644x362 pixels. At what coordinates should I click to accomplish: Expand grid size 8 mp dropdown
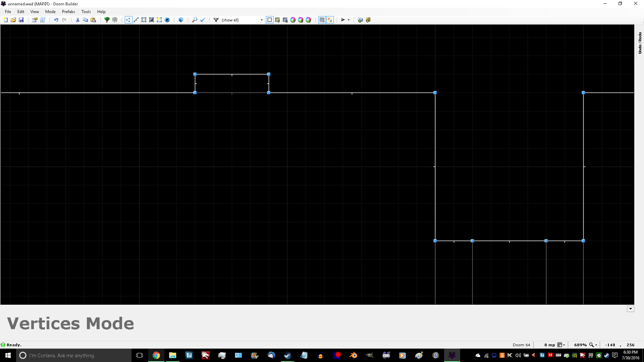click(x=561, y=345)
